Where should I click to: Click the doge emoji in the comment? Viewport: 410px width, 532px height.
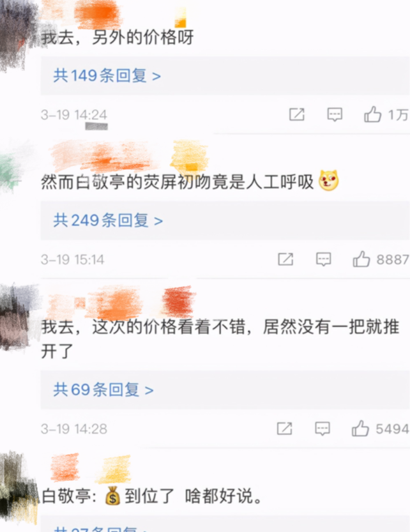(328, 181)
